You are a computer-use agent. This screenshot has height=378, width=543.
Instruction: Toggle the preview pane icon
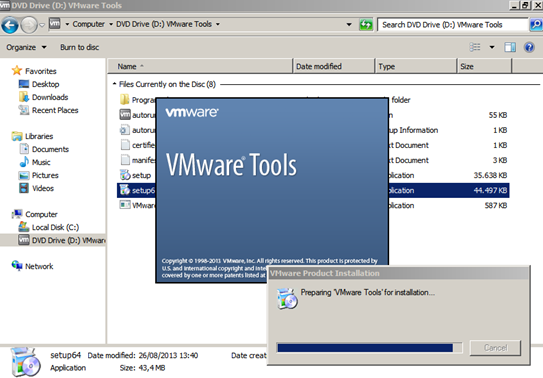pos(510,47)
